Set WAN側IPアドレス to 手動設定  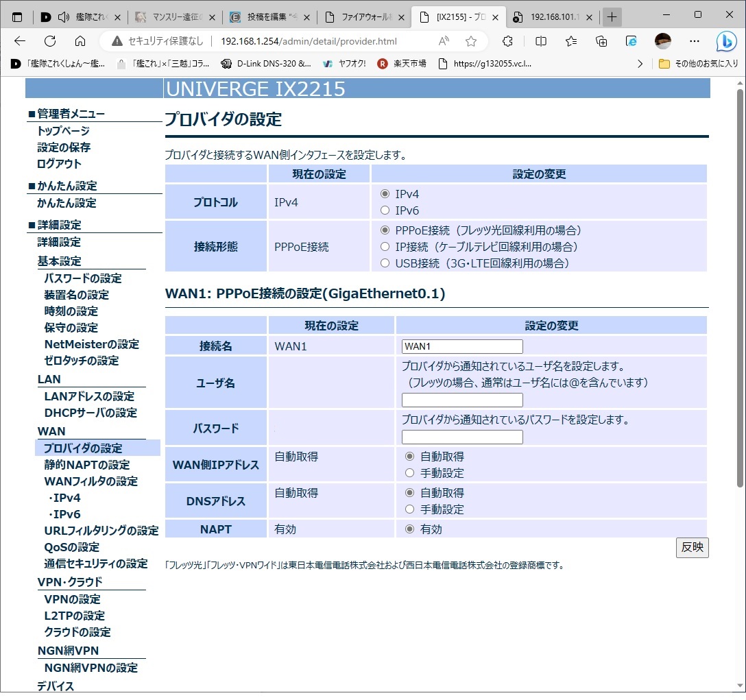coord(409,473)
